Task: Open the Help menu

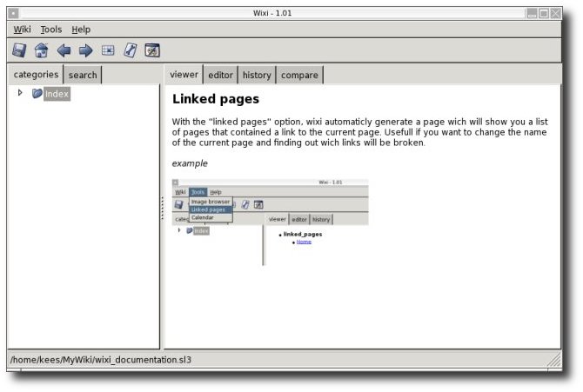Action: tap(81, 30)
